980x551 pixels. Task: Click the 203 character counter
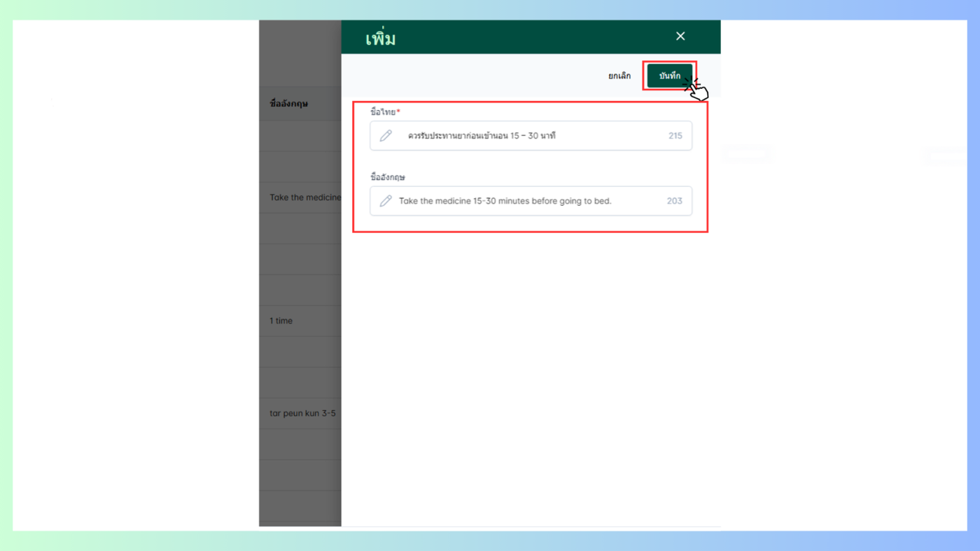pyautogui.click(x=674, y=201)
